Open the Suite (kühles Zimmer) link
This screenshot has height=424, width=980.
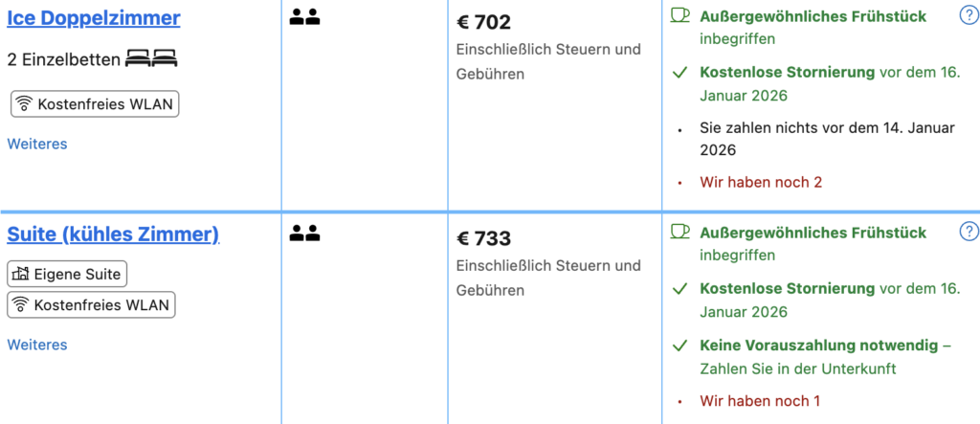click(x=113, y=234)
